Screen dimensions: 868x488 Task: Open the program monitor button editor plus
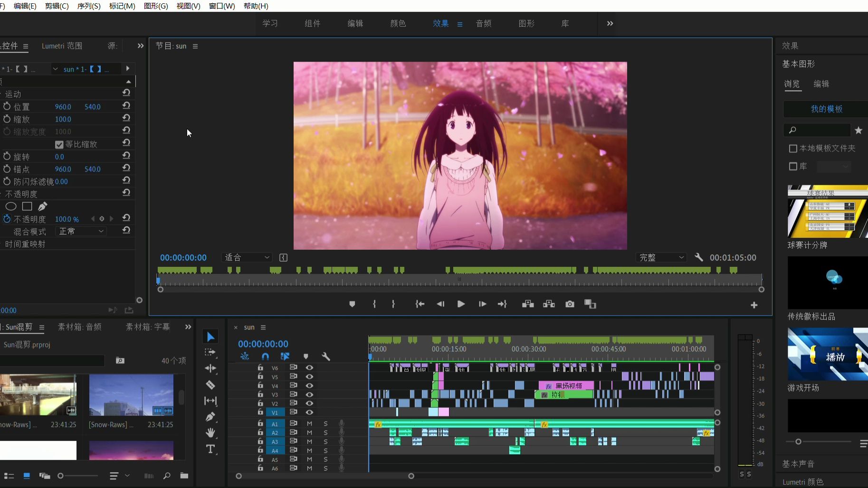point(754,305)
